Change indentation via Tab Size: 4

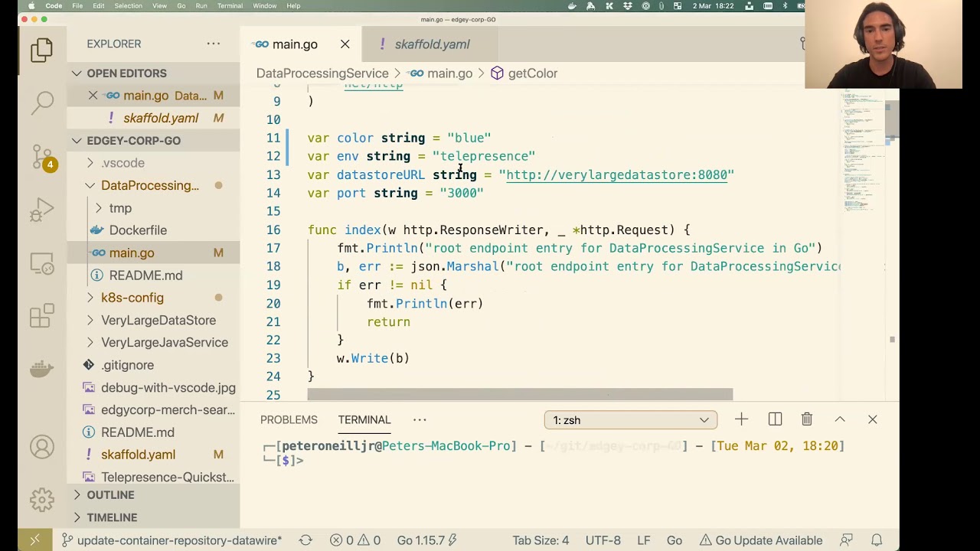pos(541,540)
